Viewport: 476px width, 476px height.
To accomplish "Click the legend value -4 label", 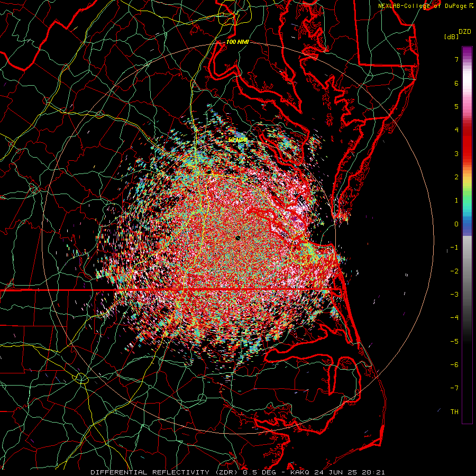I will click(x=454, y=318).
